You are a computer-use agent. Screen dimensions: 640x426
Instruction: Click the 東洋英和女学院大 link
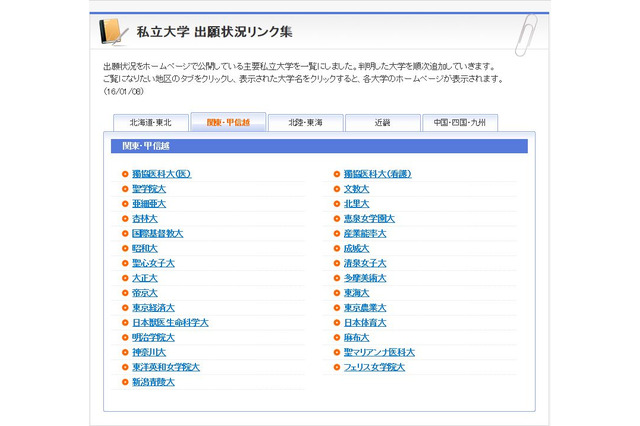[166, 367]
